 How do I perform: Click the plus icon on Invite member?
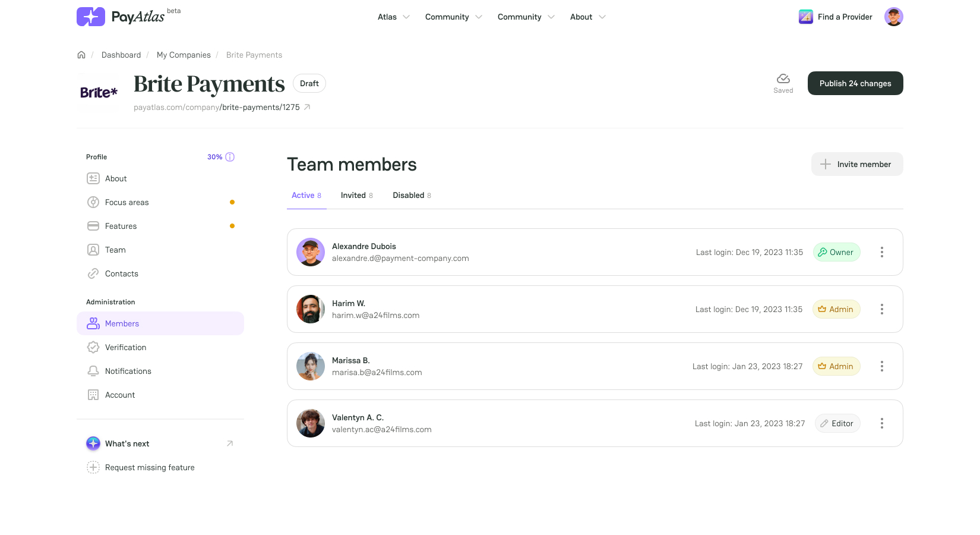click(x=826, y=164)
